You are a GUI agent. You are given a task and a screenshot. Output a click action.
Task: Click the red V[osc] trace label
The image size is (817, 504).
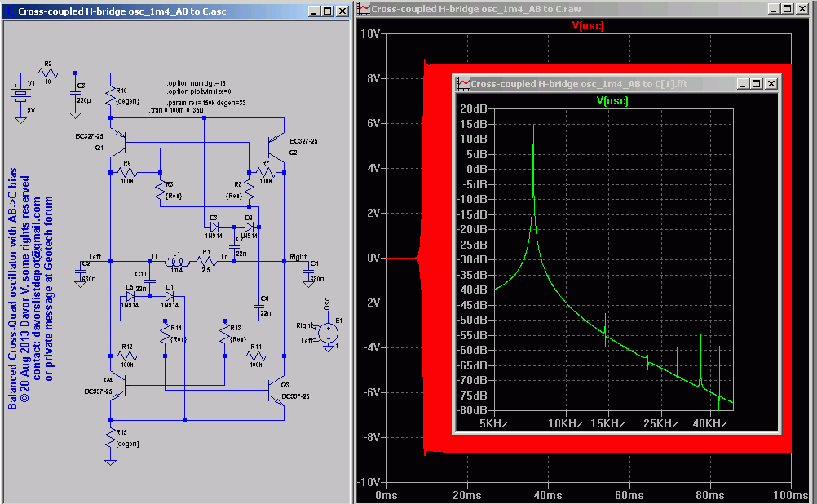588,26
